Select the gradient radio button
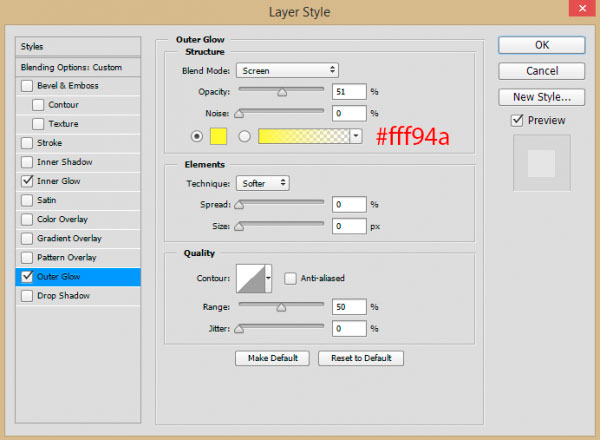 tap(244, 136)
